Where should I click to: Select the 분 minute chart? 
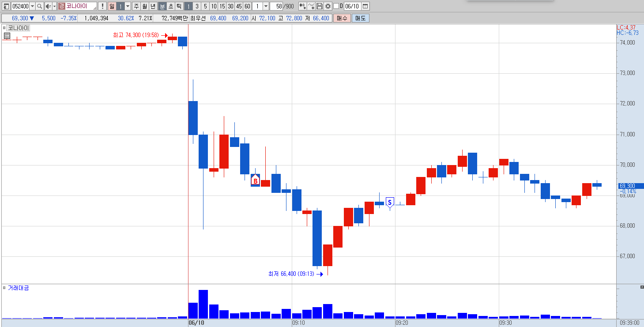[x=162, y=6]
